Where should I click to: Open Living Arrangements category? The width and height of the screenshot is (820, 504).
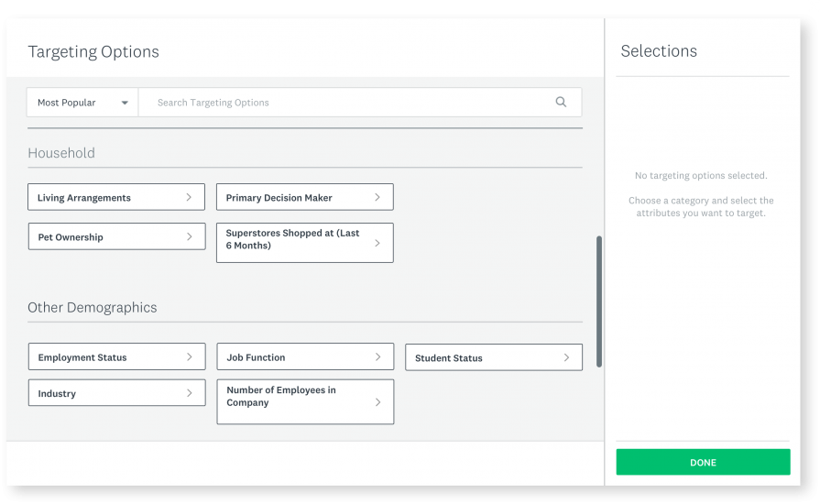pos(116,197)
